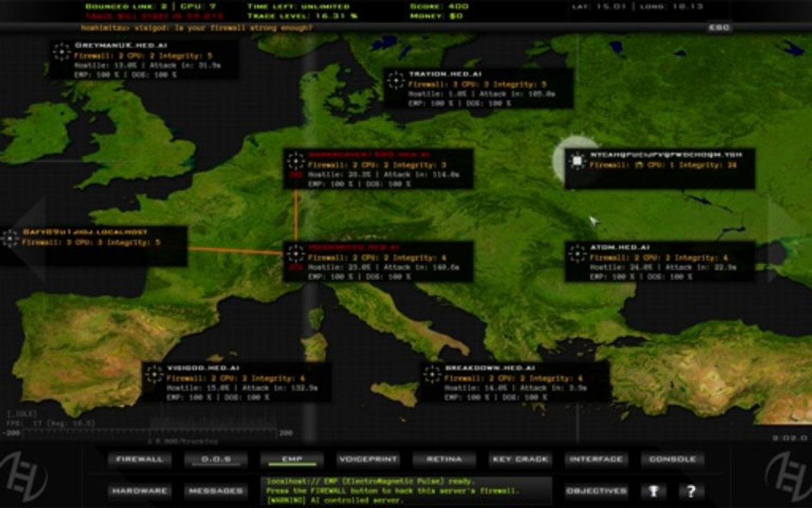Click the chat message about firewall strength
The height and width of the screenshot is (508, 812).
pos(197,28)
